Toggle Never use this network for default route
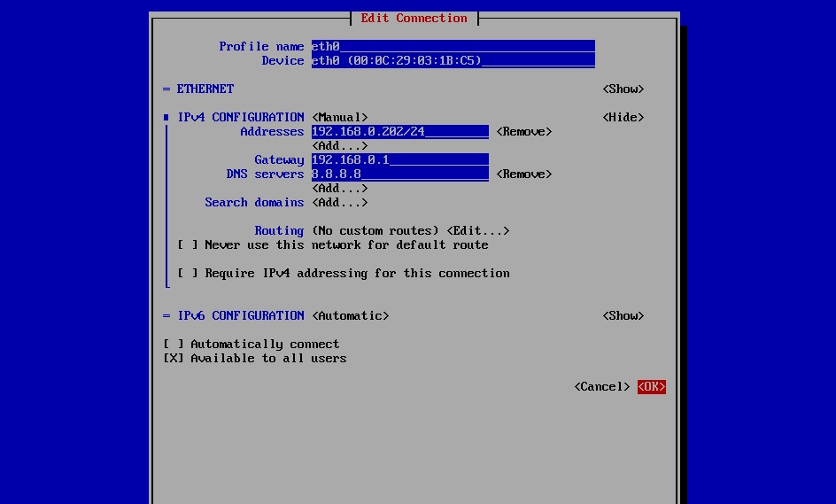Screen dimensions: 836x504 (x=333, y=244)
